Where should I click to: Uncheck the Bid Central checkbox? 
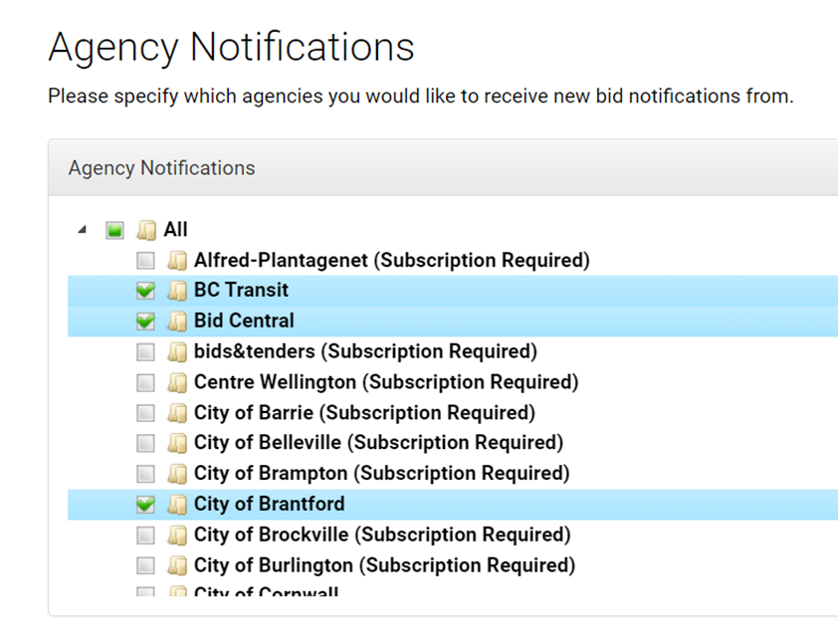pos(145,322)
